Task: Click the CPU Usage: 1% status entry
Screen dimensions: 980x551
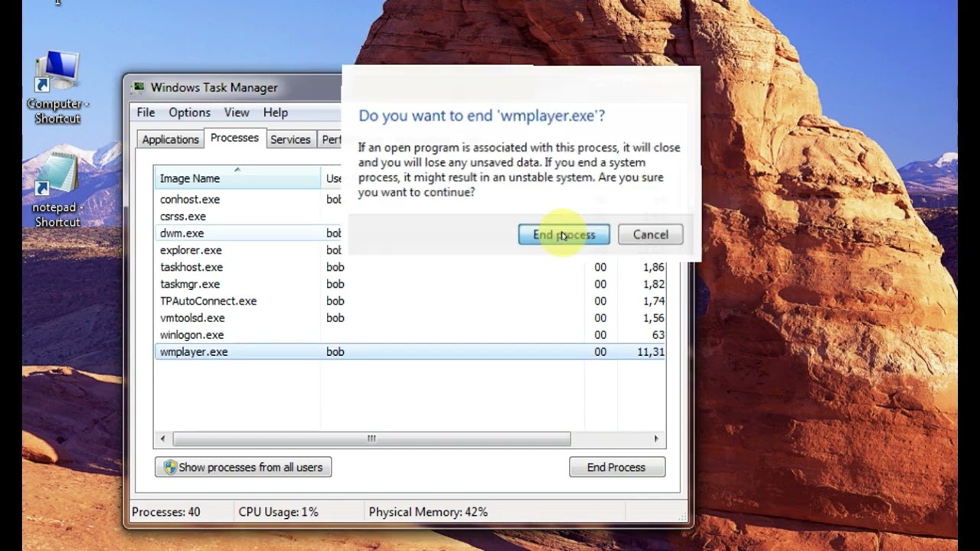Action: pyautogui.click(x=278, y=512)
